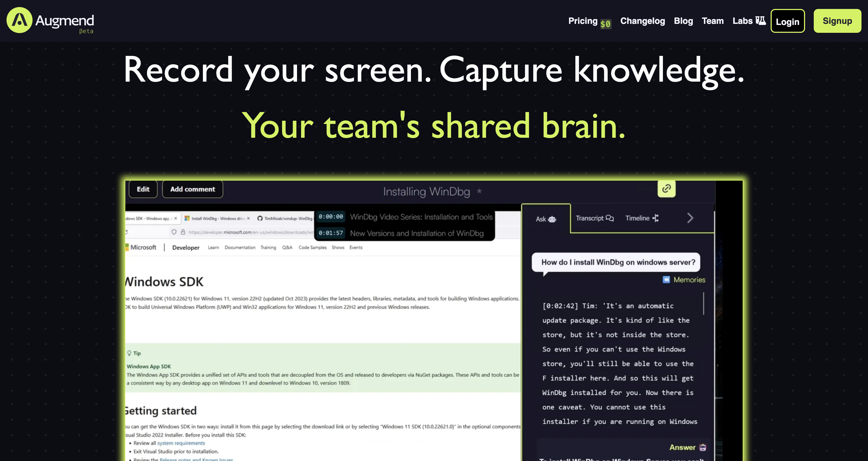Viewport: 868px width, 461px height.
Task: Click the Memories rewind icon
Action: [x=666, y=280]
